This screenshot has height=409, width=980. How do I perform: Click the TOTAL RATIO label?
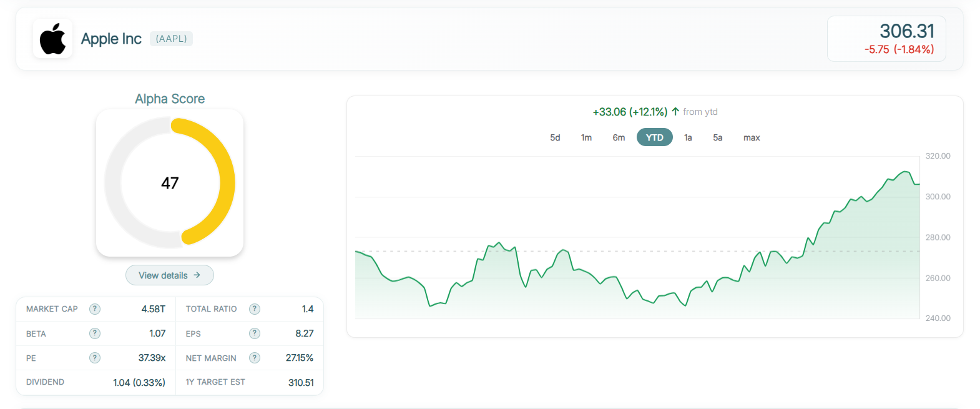coord(211,309)
